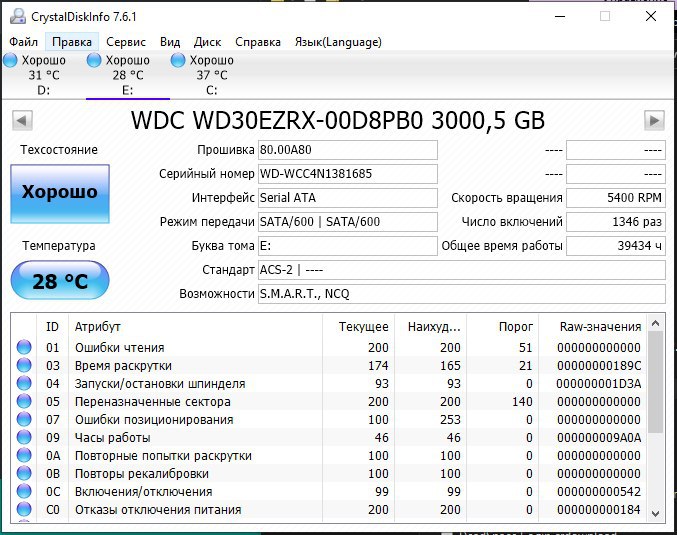Click blue status dot for attribute 0B
The height and width of the screenshot is (535, 677).
pos(24,473)
